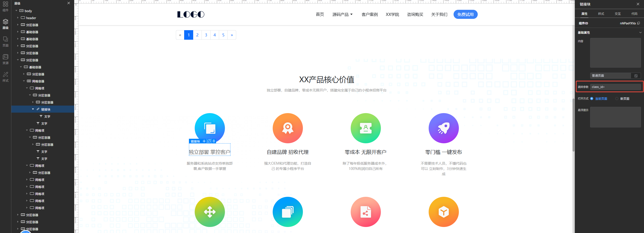Open the 资源 resources sidebar panel
644x233 pixels.
click(6, 59)
